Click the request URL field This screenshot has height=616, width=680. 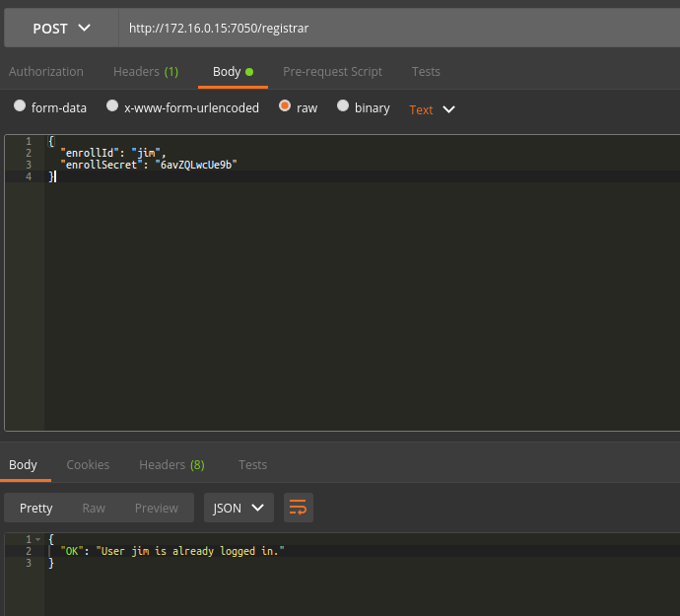pos(399,29)
